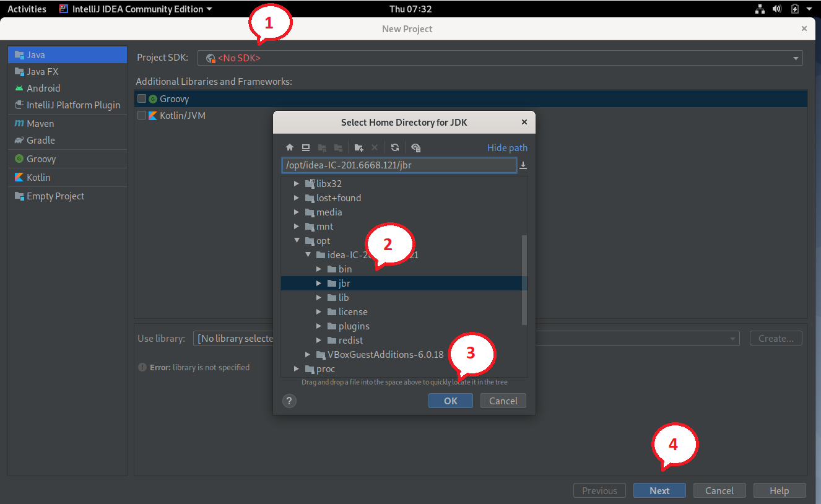Open IntelliJ IDEA Community Edition app menu
Viewport: 821px width, 504px height.
(136, 9)
